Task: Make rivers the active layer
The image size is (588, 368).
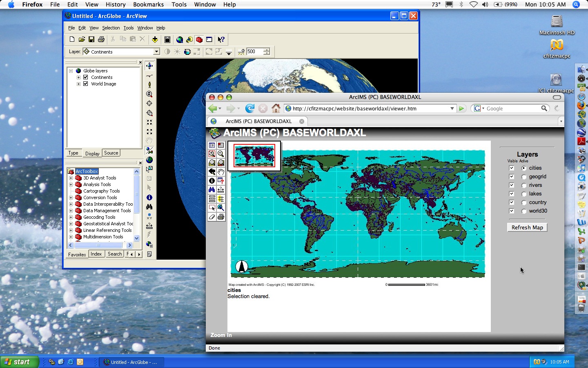Action: click(524, 186)
